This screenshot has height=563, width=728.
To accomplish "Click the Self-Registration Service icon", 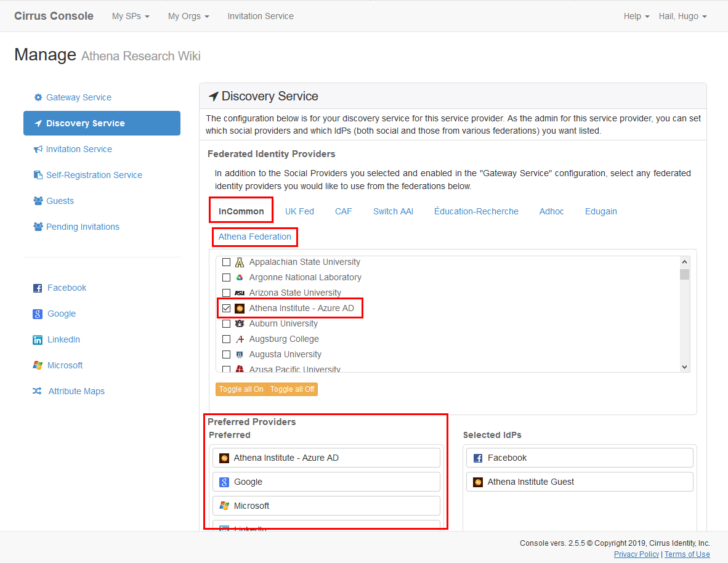I will click(x=38, y=175).
